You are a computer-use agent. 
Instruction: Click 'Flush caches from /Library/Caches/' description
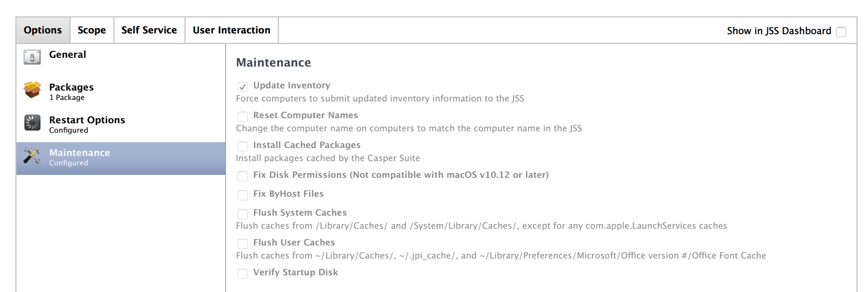click(481, 226)
